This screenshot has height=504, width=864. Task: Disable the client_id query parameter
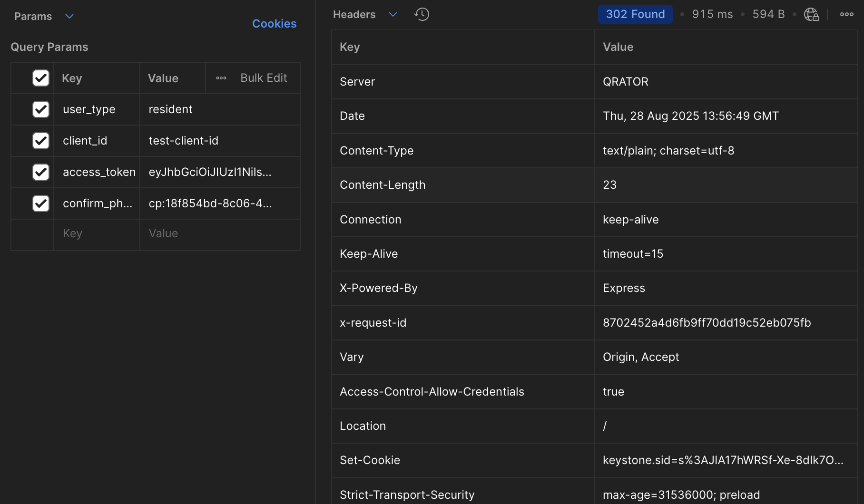[x=41, y=140]
